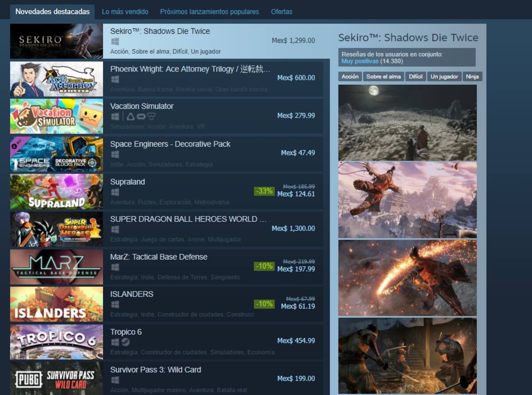Open MarZ Tactical Base Defense capsule image
The image size is (532, 395).
click(x=56, y=267)
